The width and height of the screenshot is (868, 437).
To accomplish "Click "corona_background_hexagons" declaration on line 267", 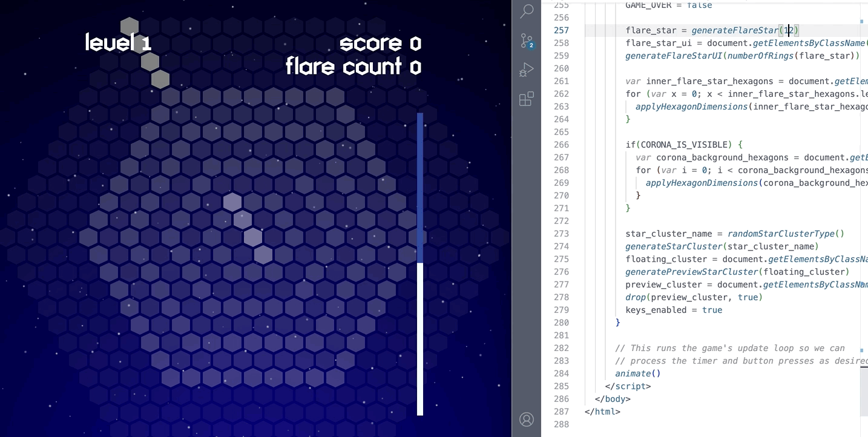I will coord(722,157).
